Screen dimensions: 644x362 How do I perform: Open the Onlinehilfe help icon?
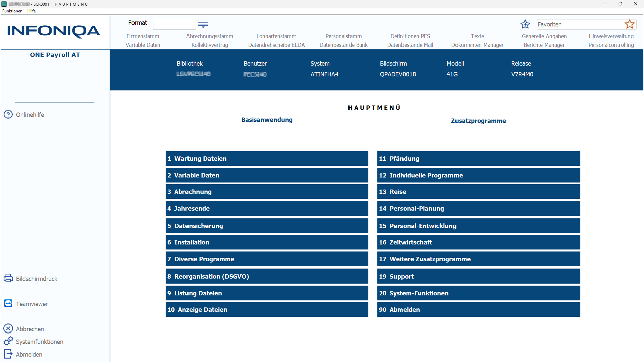(x=8, y=114)
